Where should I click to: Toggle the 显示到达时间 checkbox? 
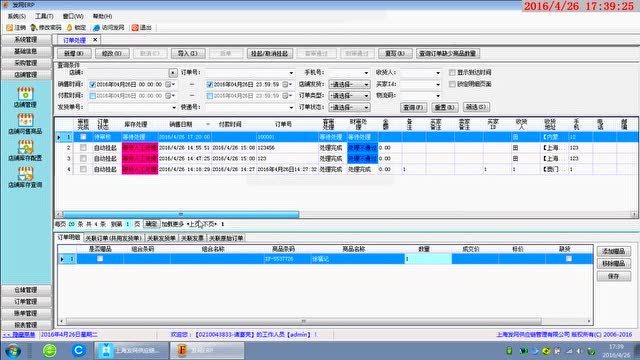click(452, 72)
